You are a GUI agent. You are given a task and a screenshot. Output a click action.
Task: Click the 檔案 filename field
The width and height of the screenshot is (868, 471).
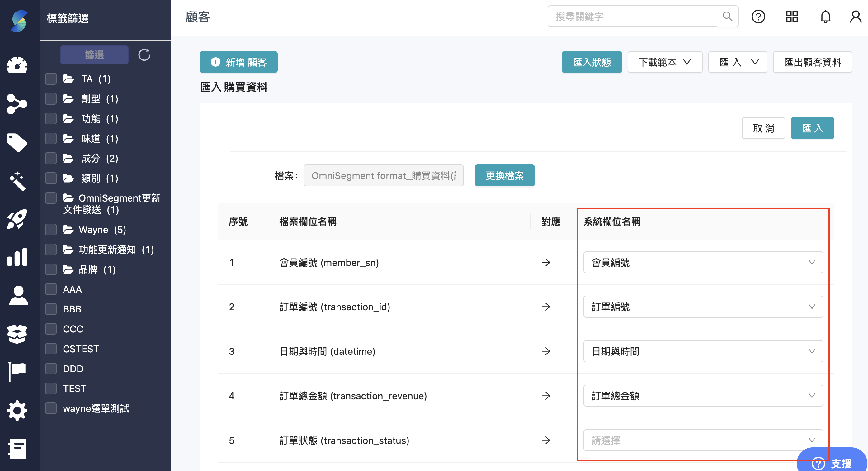click(384, 175)
